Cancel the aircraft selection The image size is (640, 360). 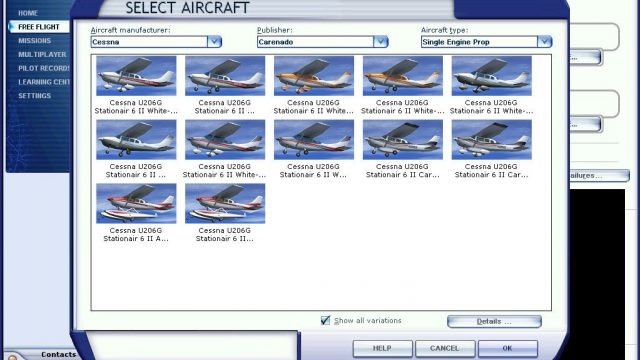445,348
